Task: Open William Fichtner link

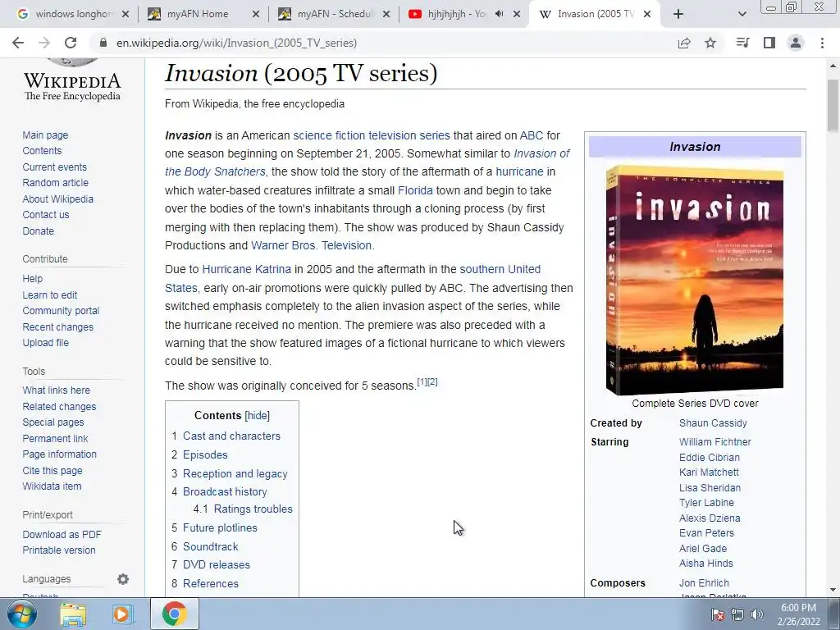Action: [715, 442]
